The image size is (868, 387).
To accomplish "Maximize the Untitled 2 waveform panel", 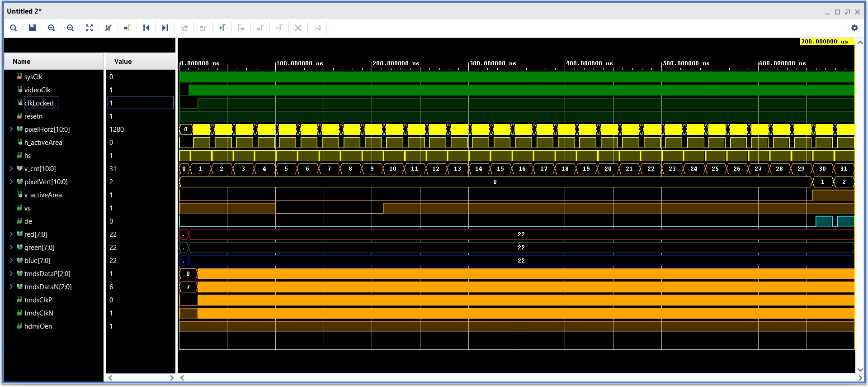I will [x=837, y=12].
